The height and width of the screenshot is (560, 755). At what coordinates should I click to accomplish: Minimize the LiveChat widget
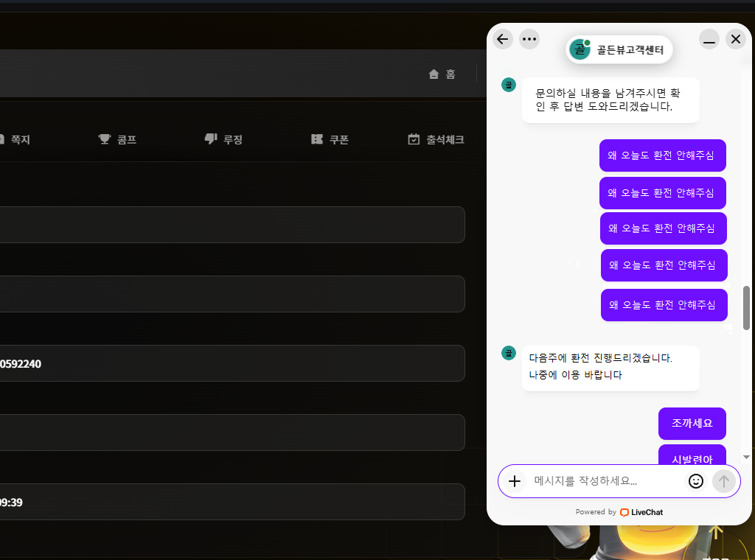click(709, 39)
